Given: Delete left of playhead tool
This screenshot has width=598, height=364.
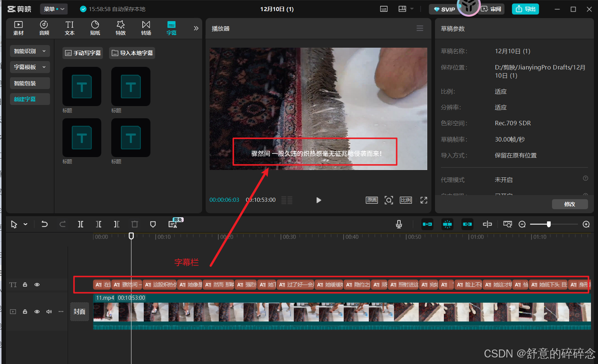Looking at the screenshot, I should pos(99,224).
